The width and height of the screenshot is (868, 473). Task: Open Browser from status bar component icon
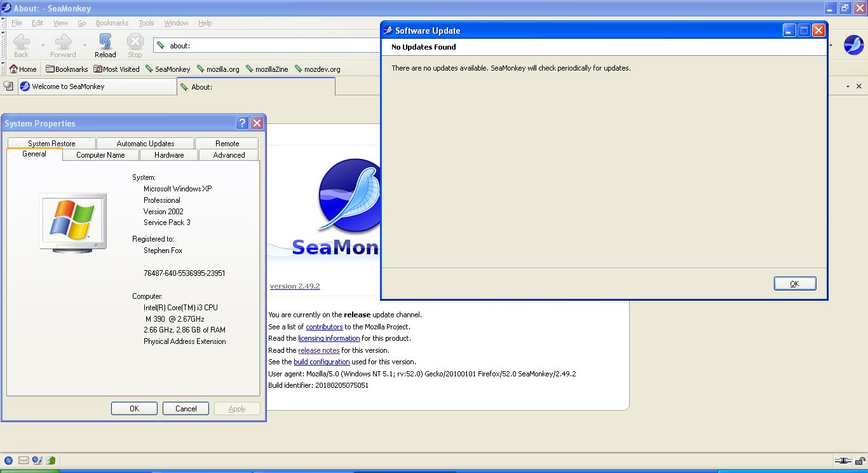(8, 460)
